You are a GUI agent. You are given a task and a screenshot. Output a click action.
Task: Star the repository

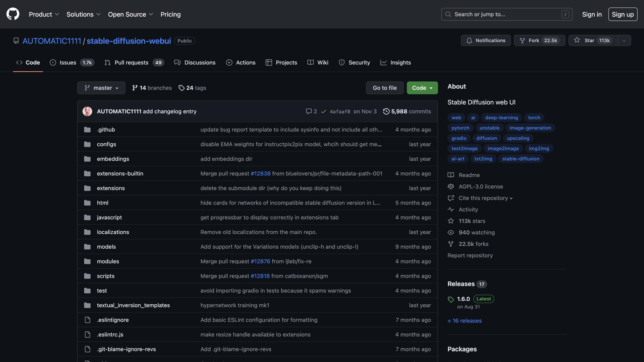(592, 40)
